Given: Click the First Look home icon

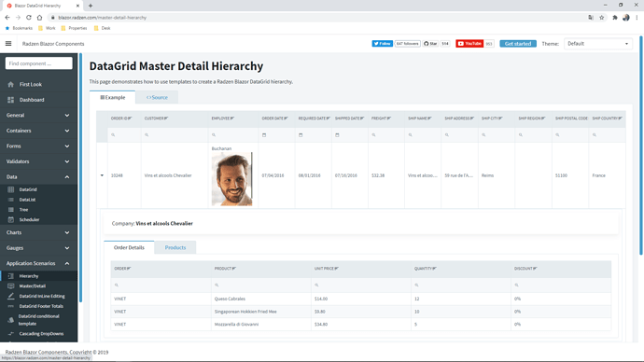Looking at the screenshot, I should click(x=10, y=84).
